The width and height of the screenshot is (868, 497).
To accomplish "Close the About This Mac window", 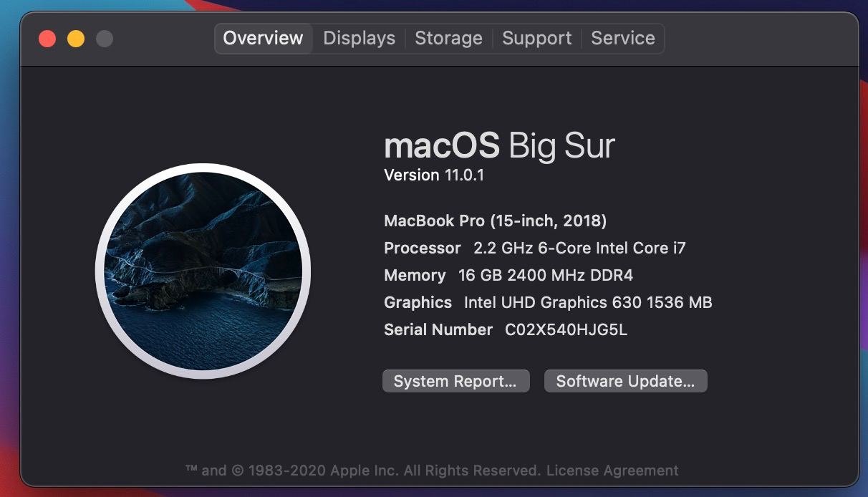I will coord(47,39).
